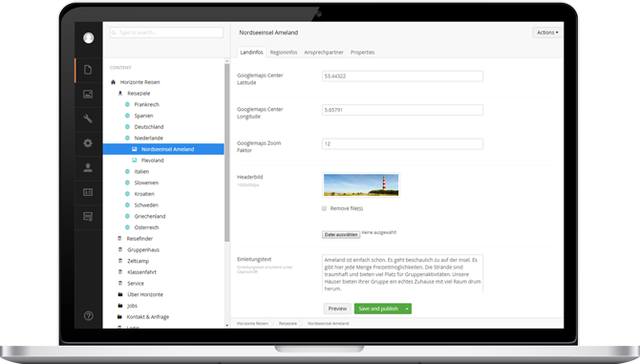Click the globe icon beside Italien
The width and height of the screenshot is (640, 364).
(x=127, y=171)
